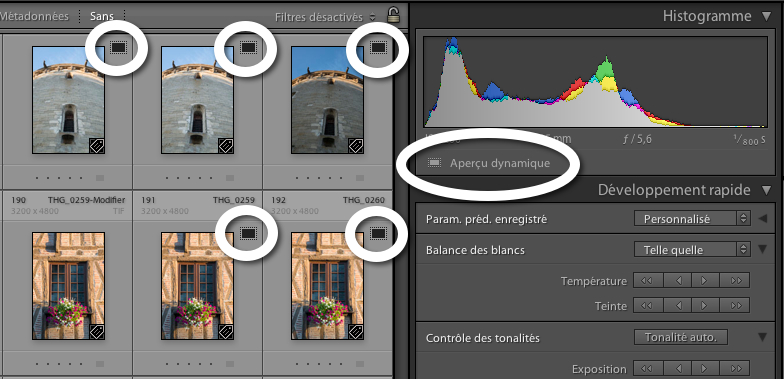Click the filter lock padlock icon

coord(394,14)
